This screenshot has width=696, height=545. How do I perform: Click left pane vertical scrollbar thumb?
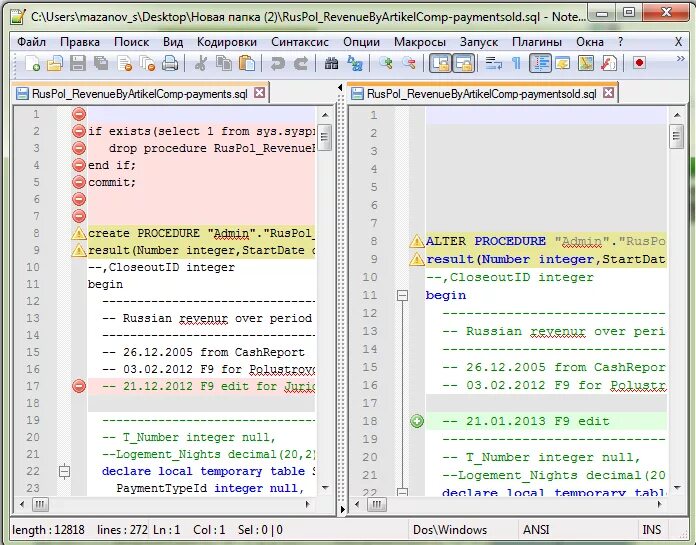click(x=324, y=137)
